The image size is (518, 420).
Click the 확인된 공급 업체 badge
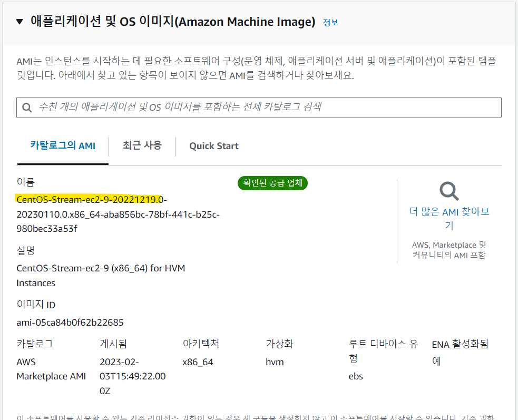(x=272, y=183)
